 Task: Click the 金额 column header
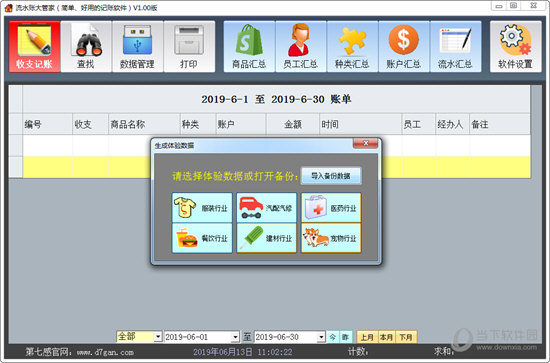point(293,124)
